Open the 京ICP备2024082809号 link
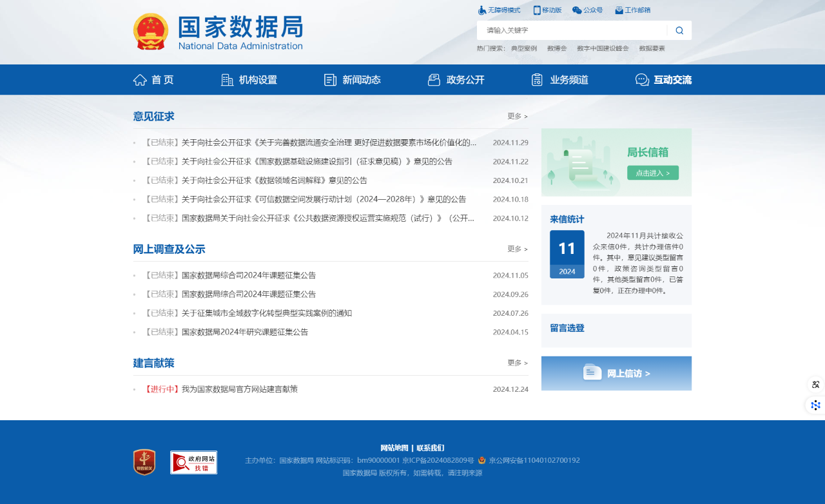The width and height of the screenshot is (825, 504). (x=438, y=460)
